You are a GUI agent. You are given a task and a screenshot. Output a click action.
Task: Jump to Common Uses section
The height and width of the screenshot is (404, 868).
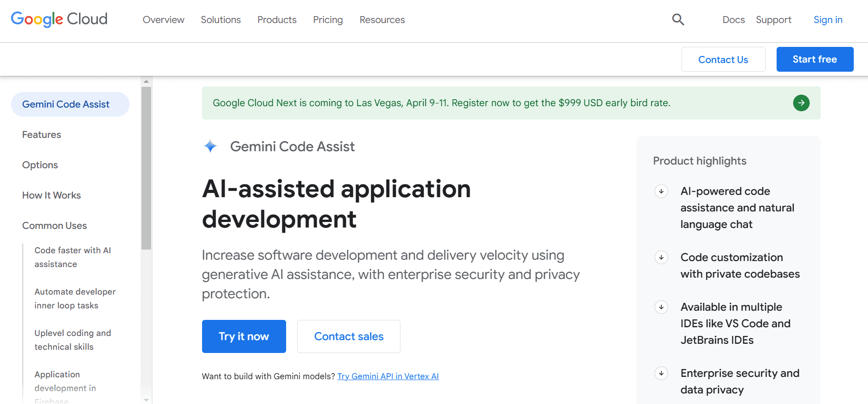click(55, 226)
